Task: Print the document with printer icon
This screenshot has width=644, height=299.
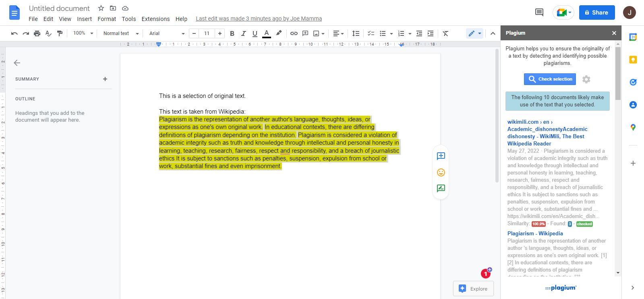Action: pyautogui.click(x=37, y=33)
